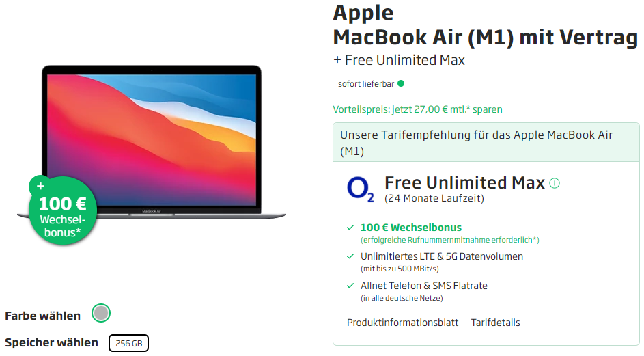Choose the 256 GB storage option
Image resolution: width=644 pixels, height=356 pixels.
click(x=128, y=343)
